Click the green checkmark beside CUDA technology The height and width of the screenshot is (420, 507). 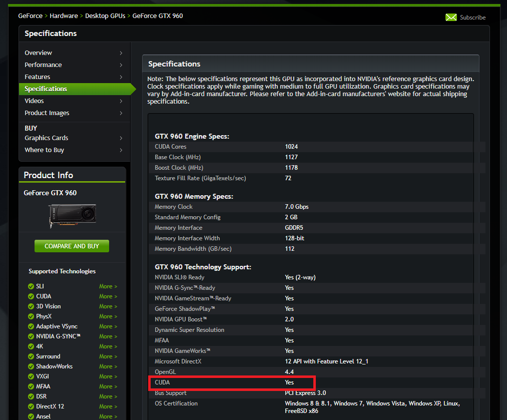click(31, 296)
